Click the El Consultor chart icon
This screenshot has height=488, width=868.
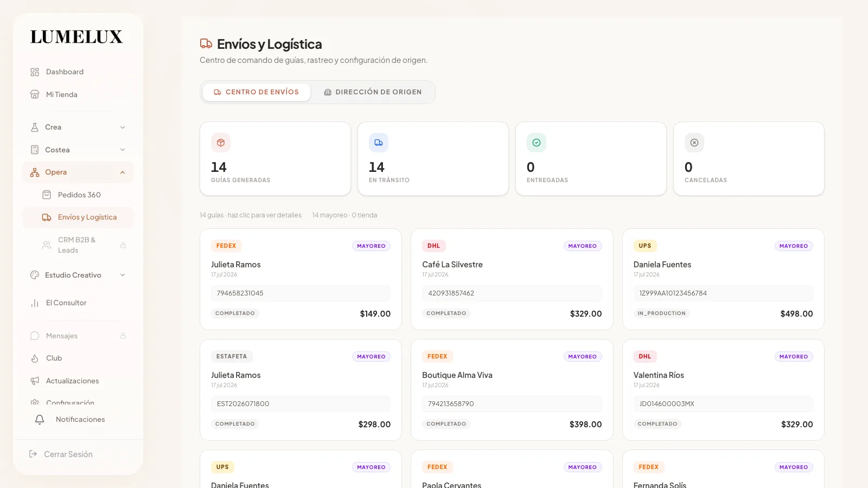click(35, 303)
